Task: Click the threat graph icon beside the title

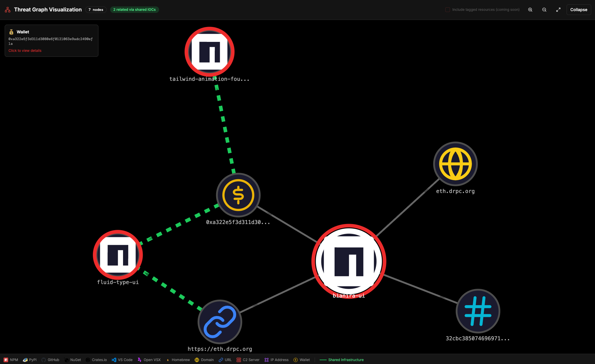Action: pos(8,10)
